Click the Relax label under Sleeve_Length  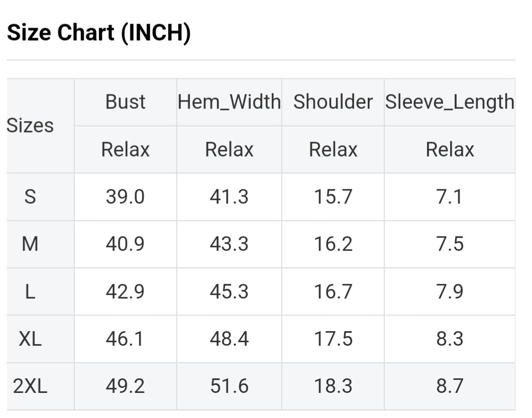(x=450, y=150)
